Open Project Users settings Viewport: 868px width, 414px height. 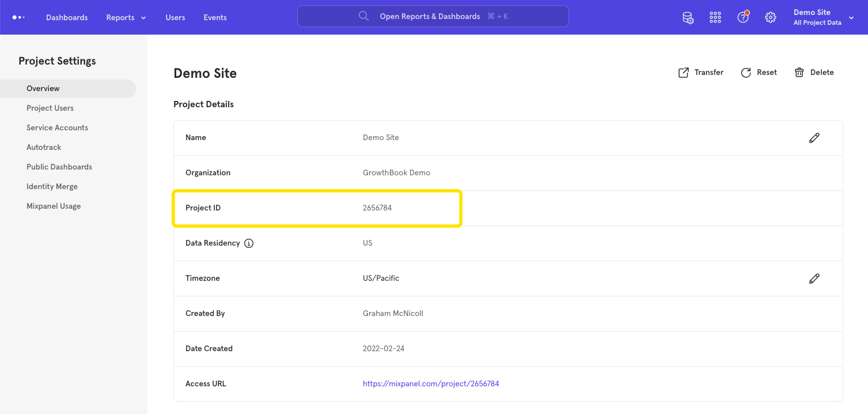[x=50, y=108]
